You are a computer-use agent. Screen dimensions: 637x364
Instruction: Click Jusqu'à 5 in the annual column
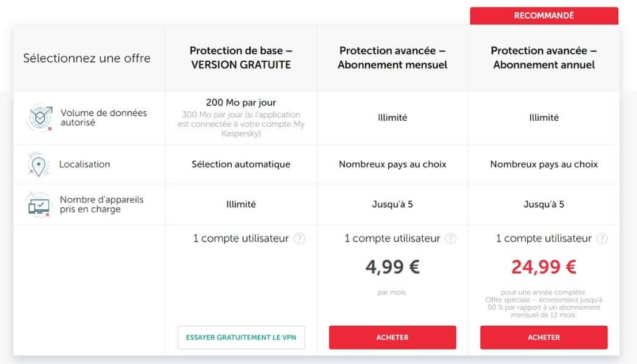[x=544, y=204]
